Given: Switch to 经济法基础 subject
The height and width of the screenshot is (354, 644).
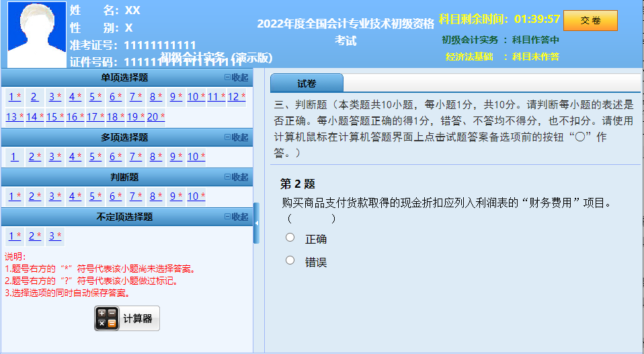Looking at the screenshot, I should [501, 57].
